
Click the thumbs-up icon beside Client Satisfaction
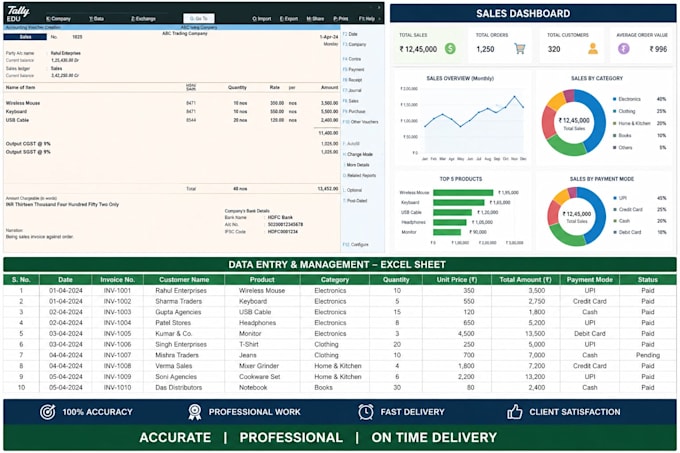(515, 412)
